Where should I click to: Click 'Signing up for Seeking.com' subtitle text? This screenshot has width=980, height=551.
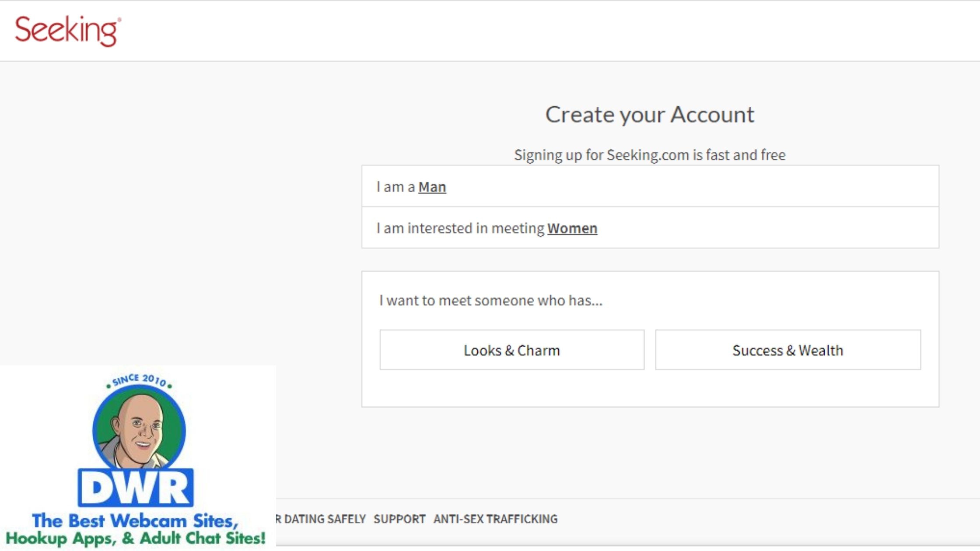tap(650, 155)
